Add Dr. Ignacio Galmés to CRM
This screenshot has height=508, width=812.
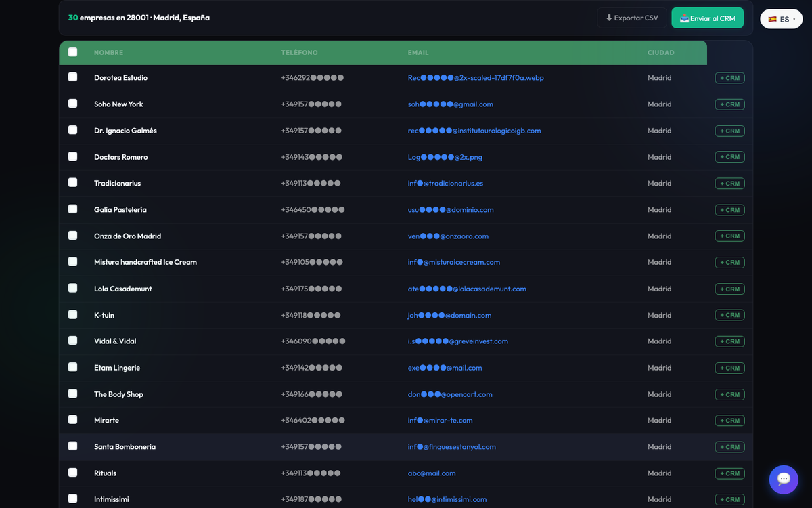point(729,131)
